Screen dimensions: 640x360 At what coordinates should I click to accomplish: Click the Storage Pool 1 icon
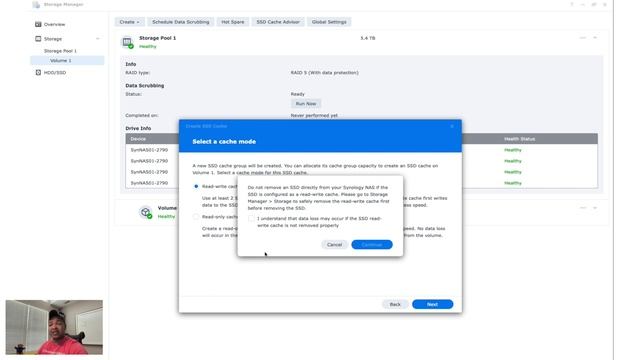[128, 42]
